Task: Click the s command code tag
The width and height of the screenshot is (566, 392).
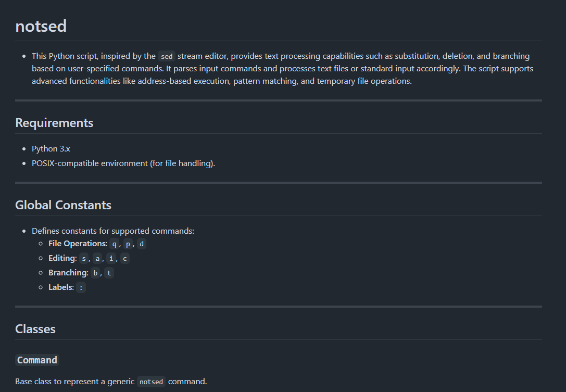Action: point(84,258)
